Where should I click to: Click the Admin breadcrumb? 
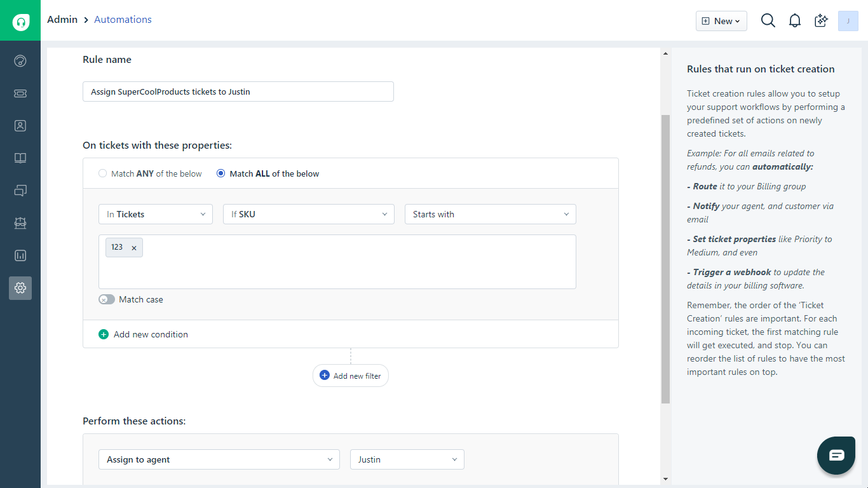point(62,20)
